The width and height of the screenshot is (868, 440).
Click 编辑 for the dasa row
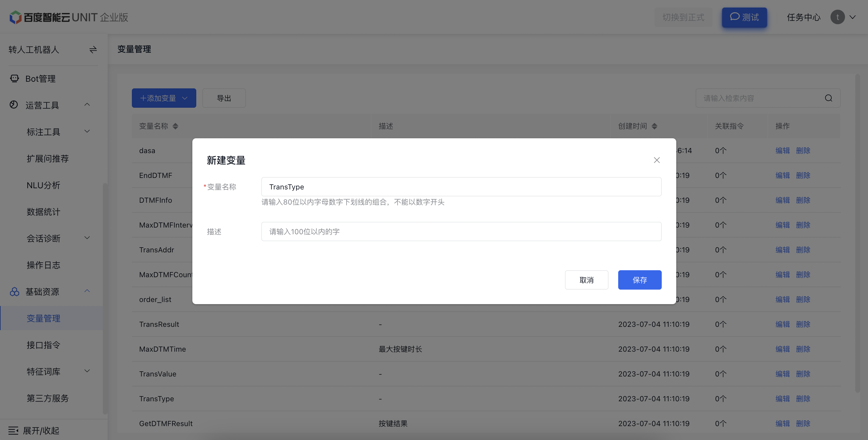pos(782,150)
